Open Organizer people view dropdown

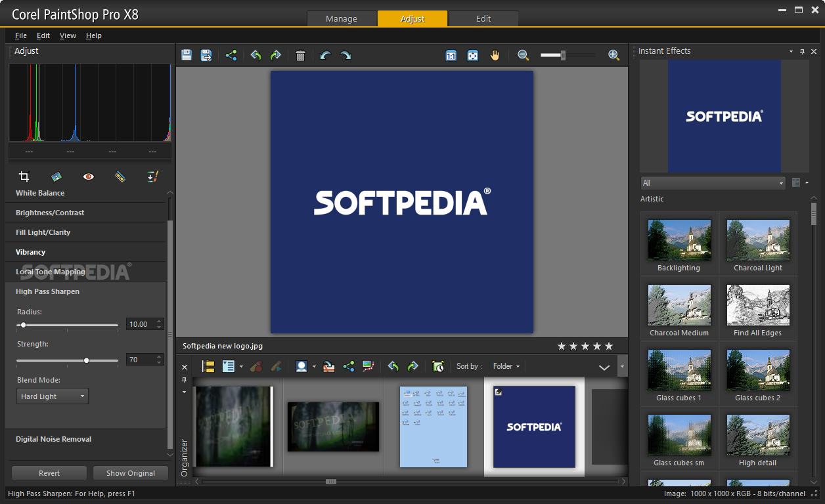[314, 367]
